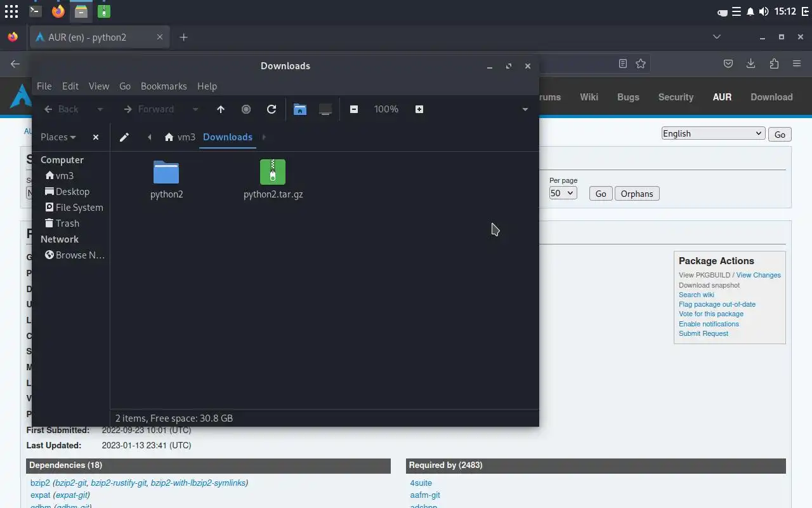Viewport: 812px width, 508px height.
Task: Stop loading in file manager toolbar
Action: 246,109
